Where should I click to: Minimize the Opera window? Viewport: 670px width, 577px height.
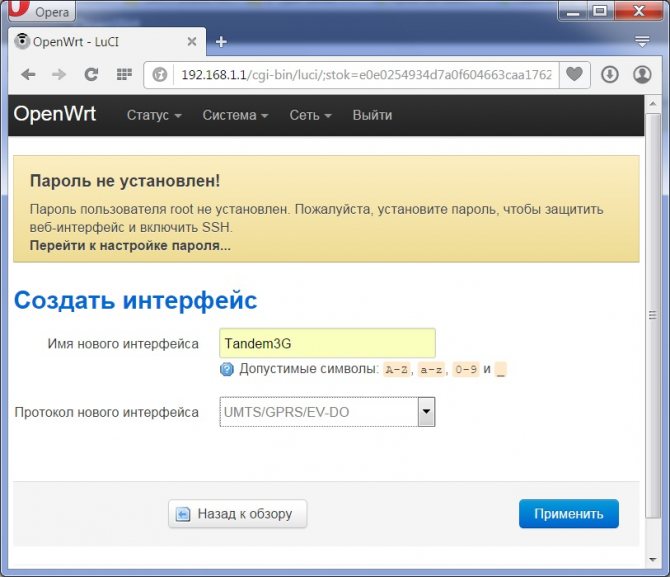[x=573, y=11]
